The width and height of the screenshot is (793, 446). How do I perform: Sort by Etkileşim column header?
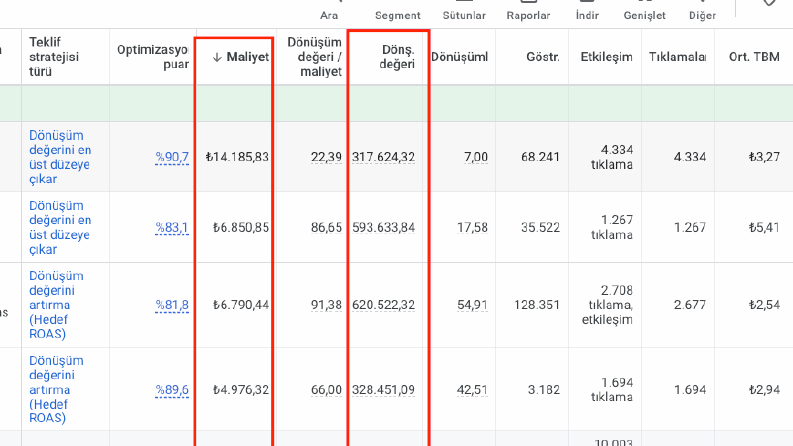606,57
